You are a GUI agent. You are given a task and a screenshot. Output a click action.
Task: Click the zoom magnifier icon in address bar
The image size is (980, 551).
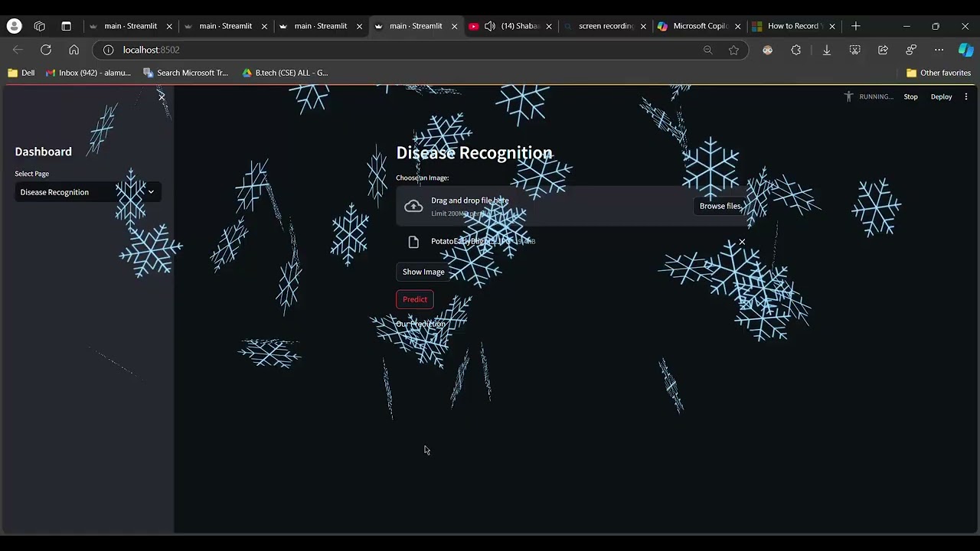pyautogui.click(x=707, y=50)
